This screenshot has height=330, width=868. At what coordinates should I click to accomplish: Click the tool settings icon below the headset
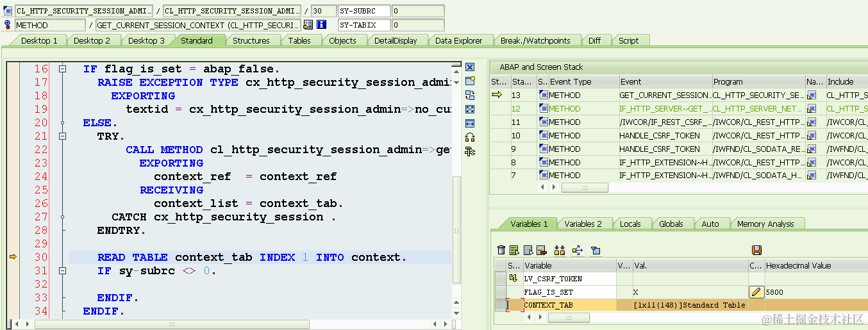pos(470,151)
